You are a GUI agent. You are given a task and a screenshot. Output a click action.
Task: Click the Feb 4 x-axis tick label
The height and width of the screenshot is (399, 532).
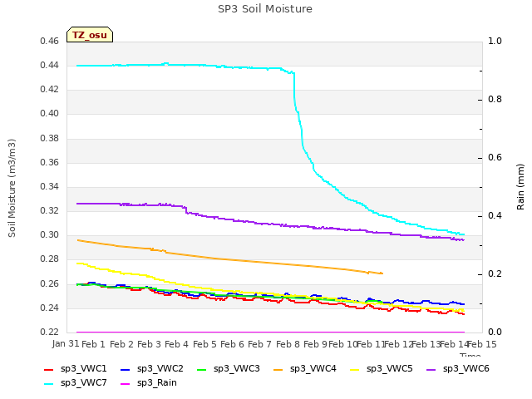coord(176,344)
